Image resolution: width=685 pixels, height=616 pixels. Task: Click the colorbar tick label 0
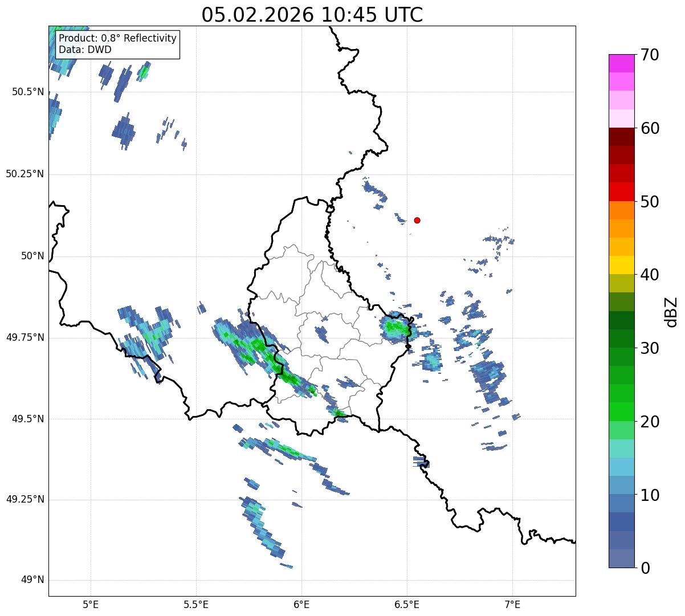click(645, 568)
